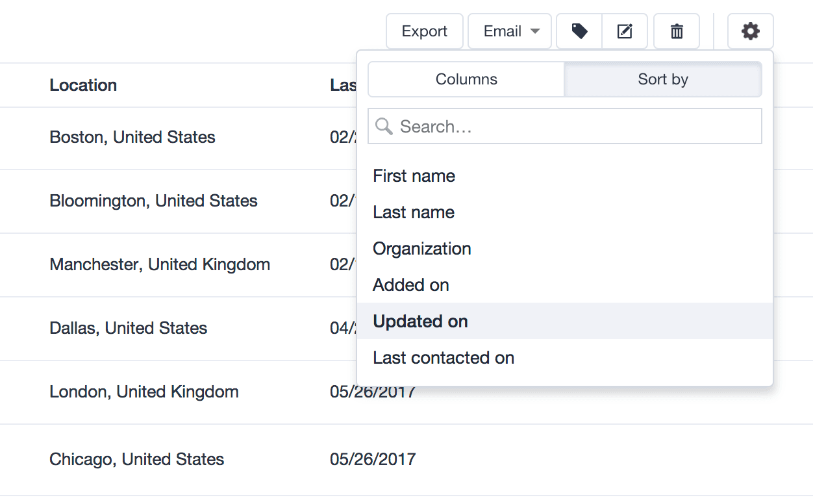The height and width of the screenshot is (504, 813).
Task: Click the Location column header
Action: [83, 85]
